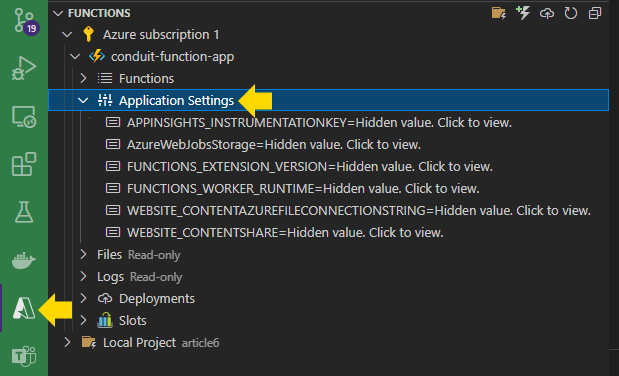Click icon beside FUNCTIONS_EXTENSION_VERSION setting

113,166
